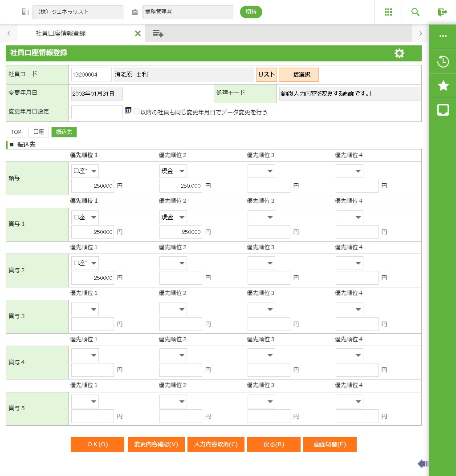
Task: Enable the 以降の社員も同じ変更年月日 checkbox
Action: pyautogui.click(x=137, y=112)
